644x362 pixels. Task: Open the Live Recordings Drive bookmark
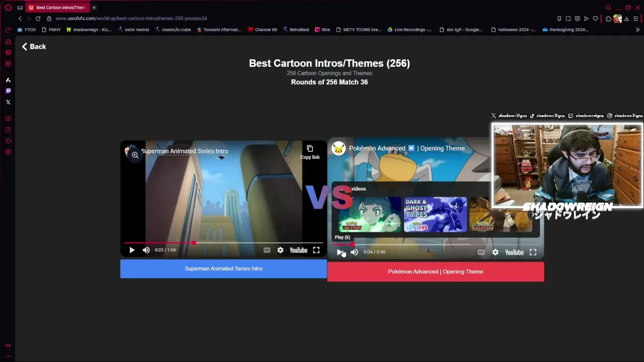[410, 30]
